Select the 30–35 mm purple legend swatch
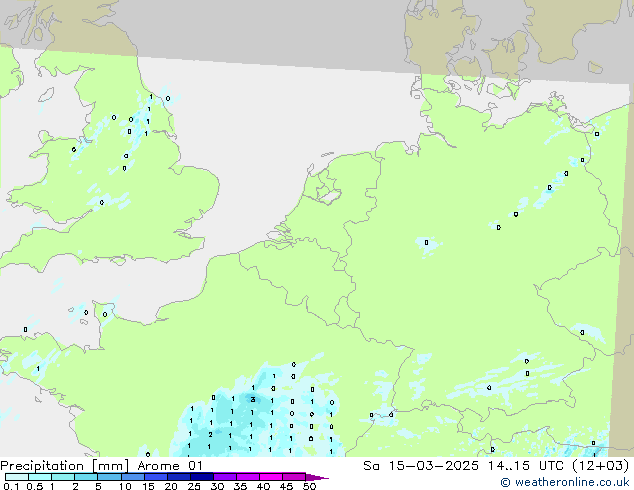 (x=225, y=477)
